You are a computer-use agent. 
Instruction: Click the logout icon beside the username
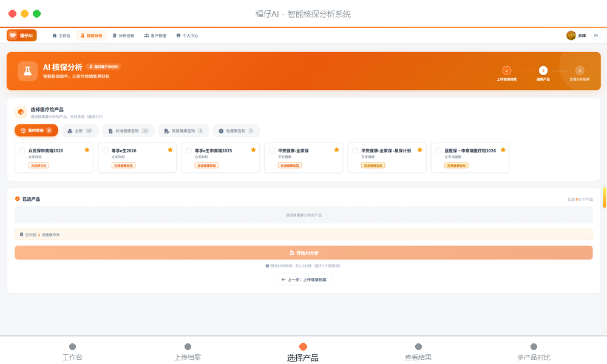tap(596, 36)
